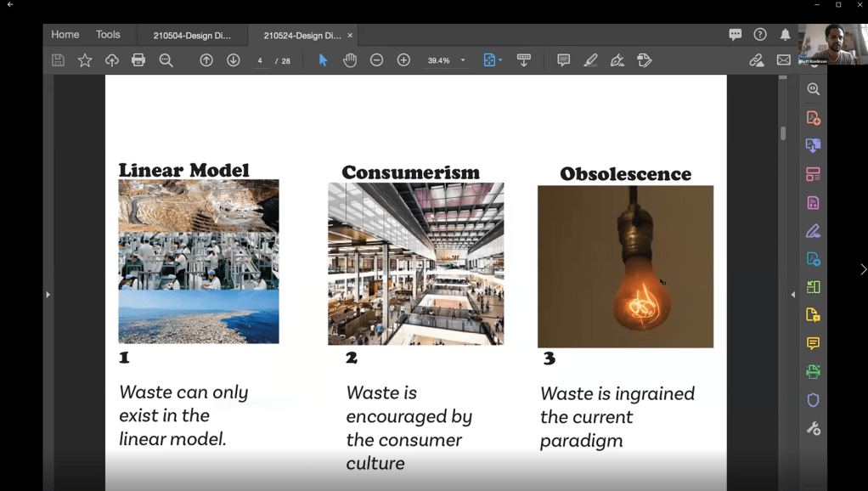
Task: Open Fill & Sign tool in right sidebar
Action: 813,231
